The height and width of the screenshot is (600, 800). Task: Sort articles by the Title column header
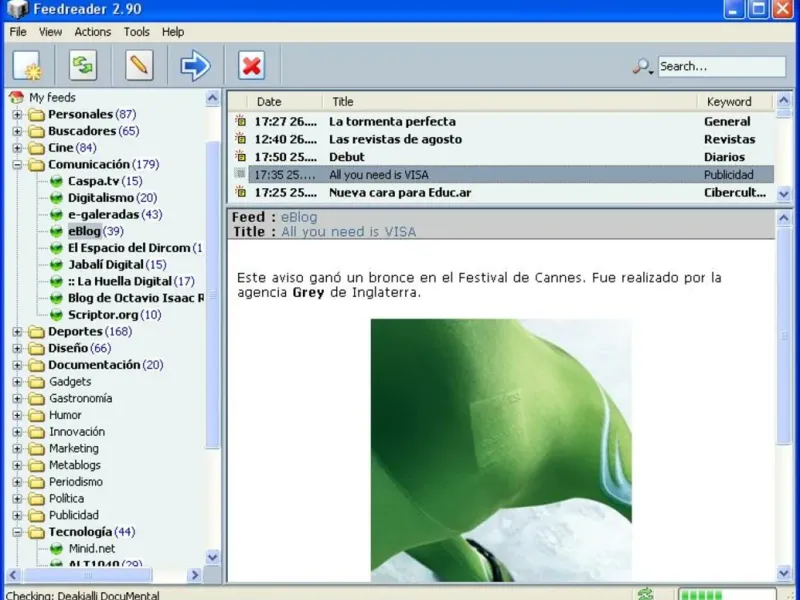point(510,102)
